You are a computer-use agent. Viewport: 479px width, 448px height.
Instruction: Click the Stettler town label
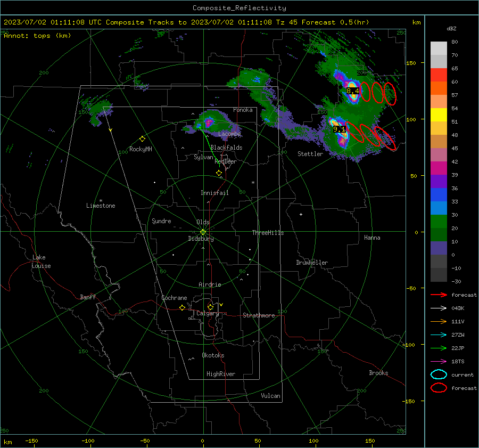(310, 154)
